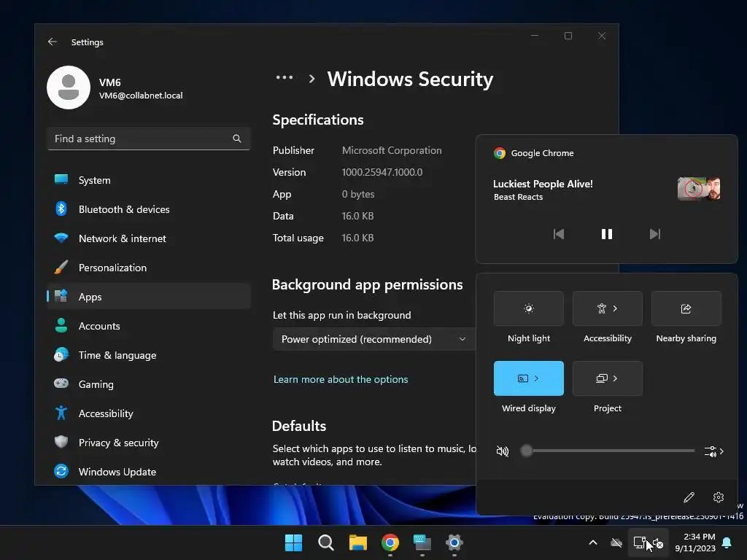The width and height of the screenshot is (747, 560).
Task: Open Bluetooth & devices settings
Action: (149, 209)
